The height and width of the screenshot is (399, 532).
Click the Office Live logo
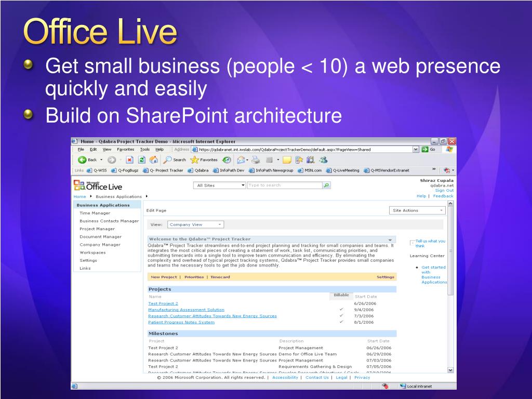98,185
